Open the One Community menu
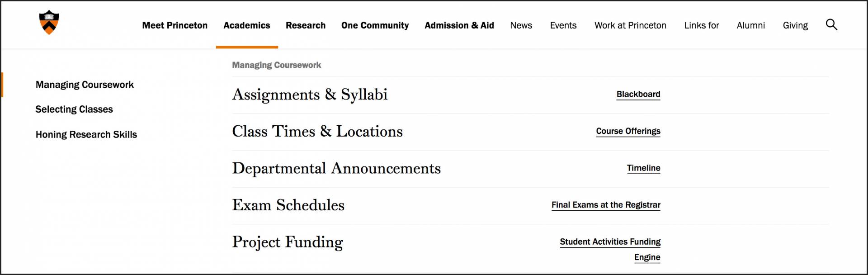 [x=375, y=26]
